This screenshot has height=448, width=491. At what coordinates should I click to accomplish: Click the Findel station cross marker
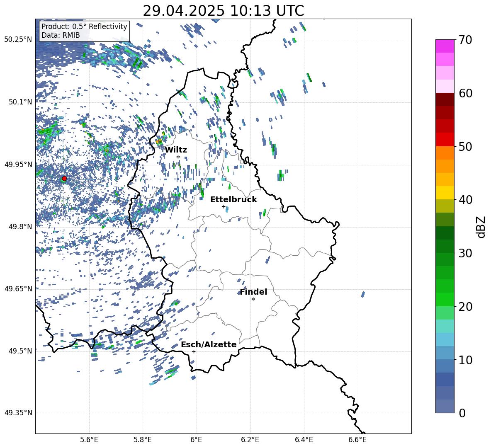(253, 299)
